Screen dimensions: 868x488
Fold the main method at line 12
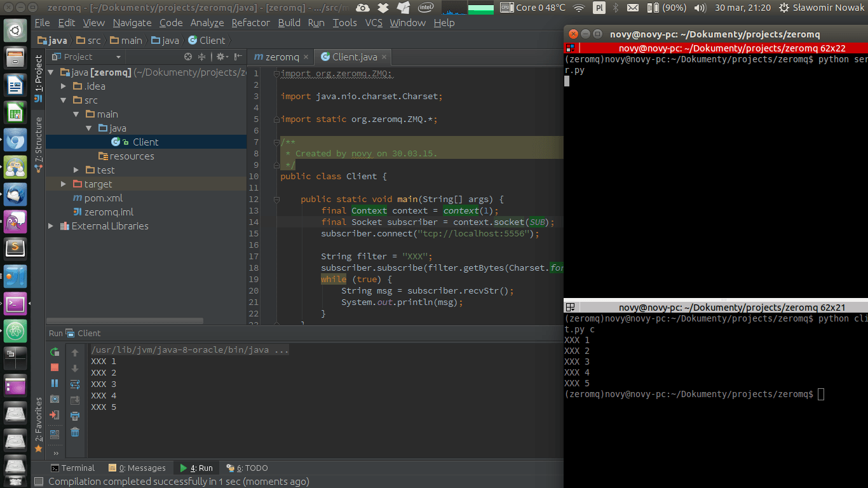point(277,200)
